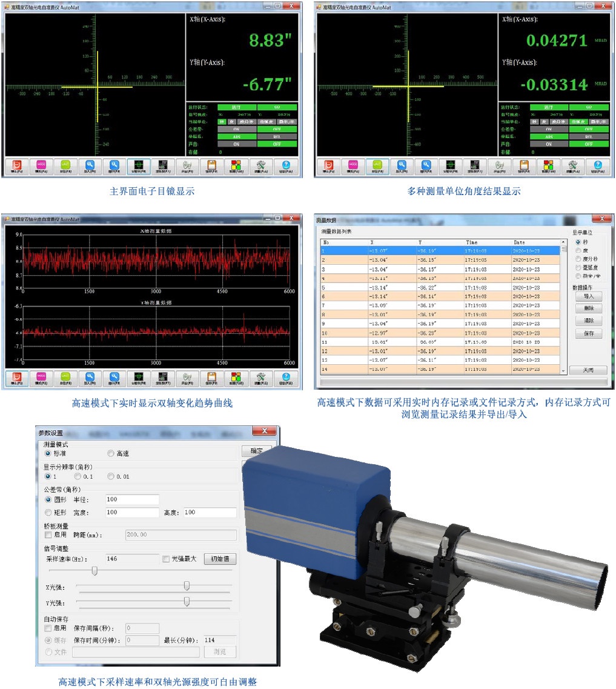Select the 高速 measurement mode radio button
Screen dimensions: 616x689
coord(110,453)
